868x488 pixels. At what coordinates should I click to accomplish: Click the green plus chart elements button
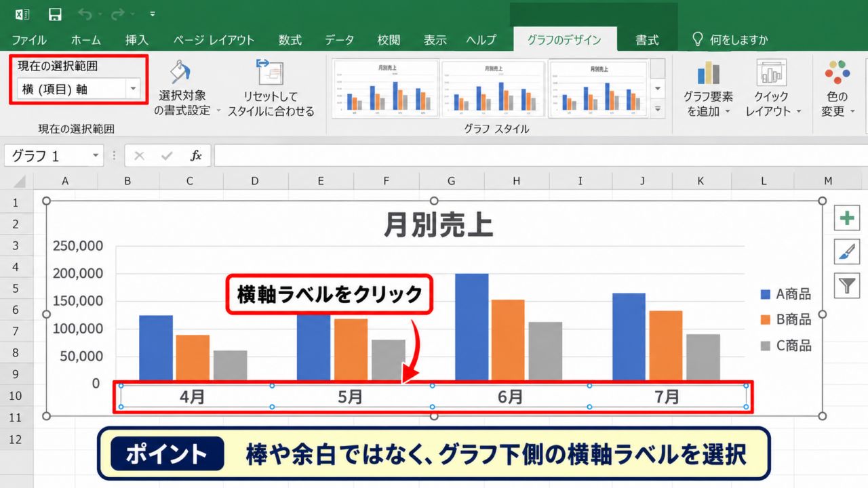pyautogui.click(x=846, y=218)
